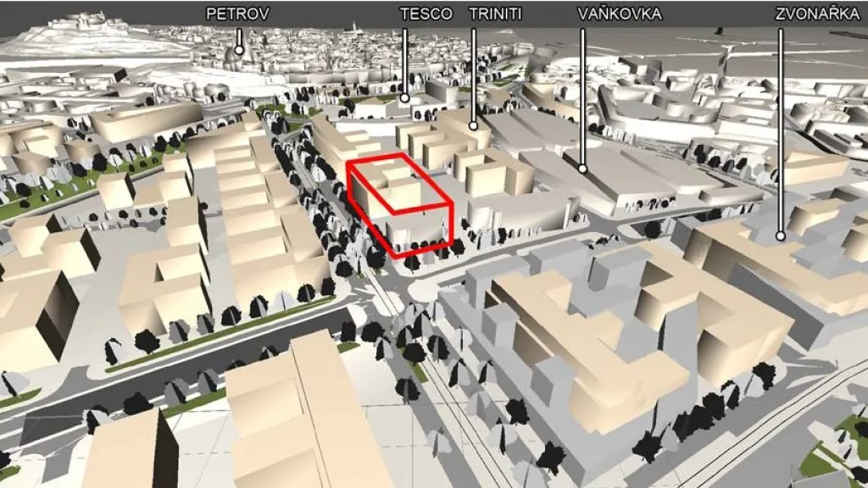The height and width of the screenshot is (488, 868).
Task: Select the VAŇKOVKA label
Action: pyautogui.click(x=620, y=14)
